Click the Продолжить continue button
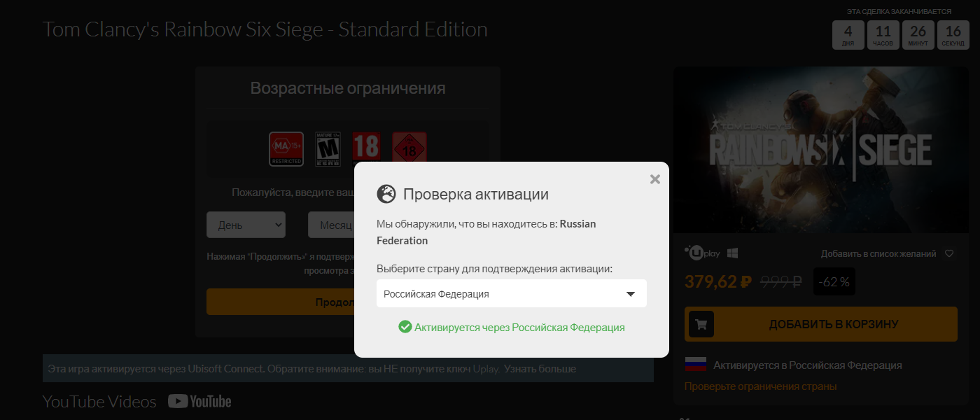980x420 pixels. tap(280, 302)
